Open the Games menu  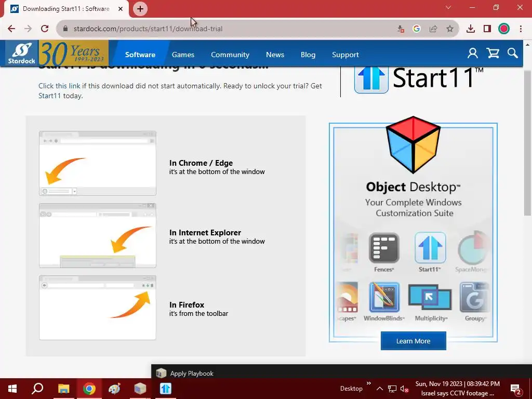point(183,55)
